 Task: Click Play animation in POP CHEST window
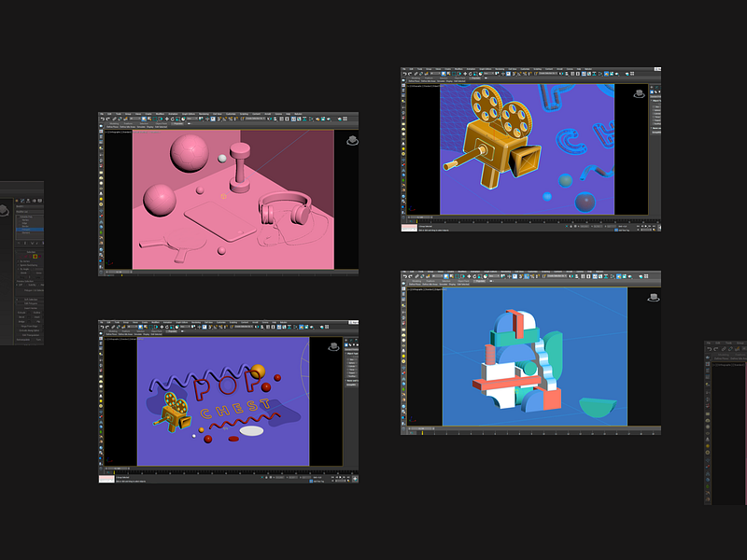[x=341, y=477]
